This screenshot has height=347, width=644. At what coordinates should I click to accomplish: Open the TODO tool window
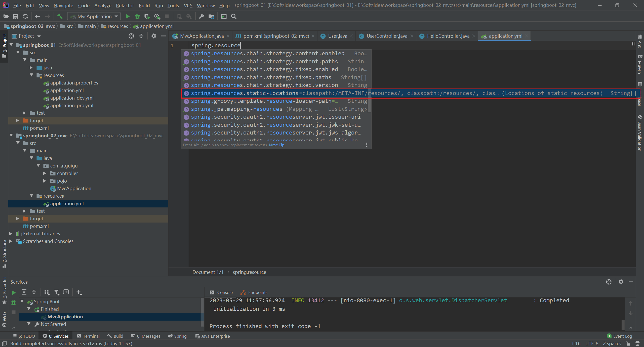click(24, 336)
